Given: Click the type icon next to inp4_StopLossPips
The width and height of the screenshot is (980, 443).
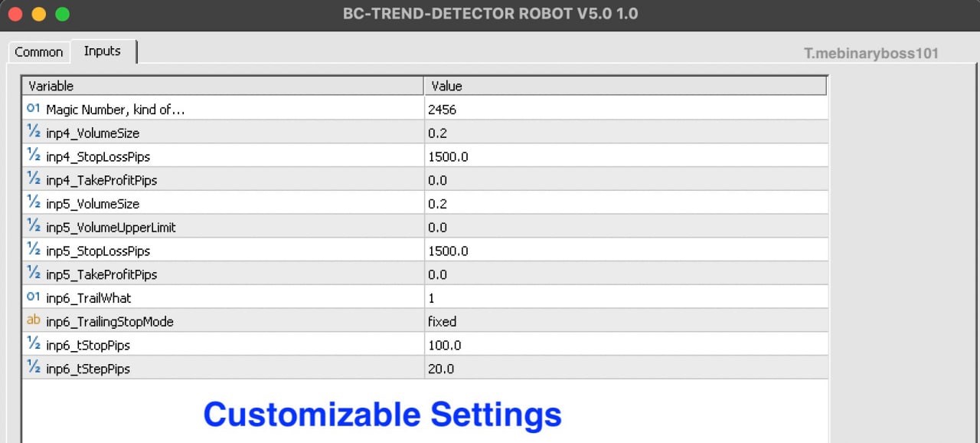Looking at the screenshot, I should (33, 156).
